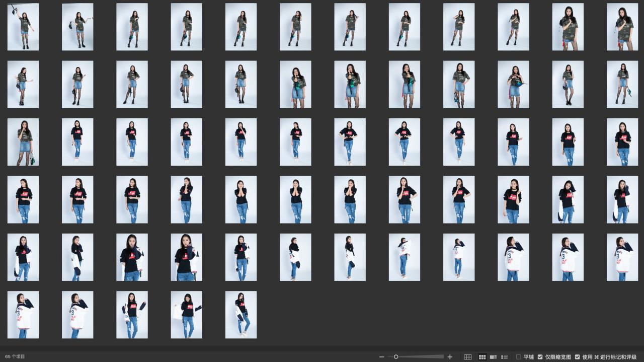644x362 pixels.
Task: Select the last thumbnail in the top row
Action: click(622, 27)
